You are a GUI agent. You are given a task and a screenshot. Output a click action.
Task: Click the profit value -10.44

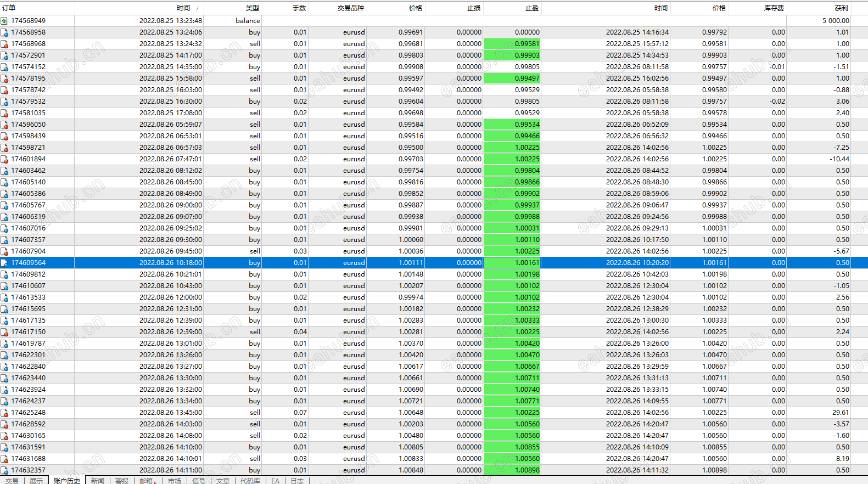click(839, 159)
